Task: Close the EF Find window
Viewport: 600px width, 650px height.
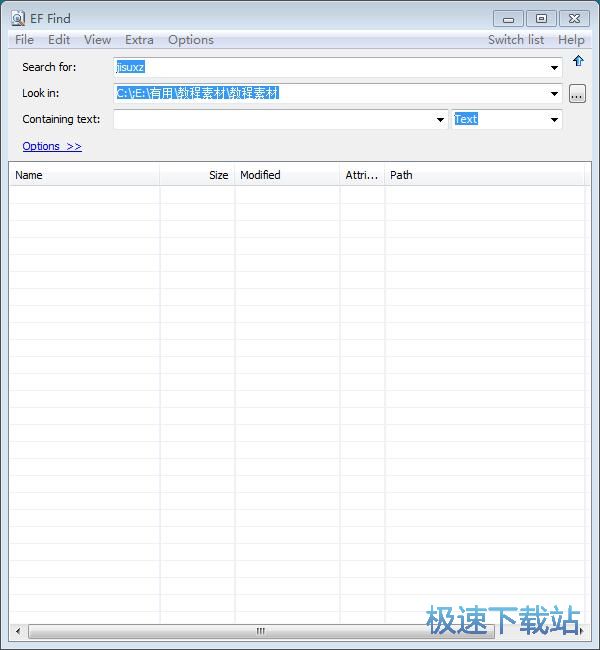Action: click(x=574, y=19)
